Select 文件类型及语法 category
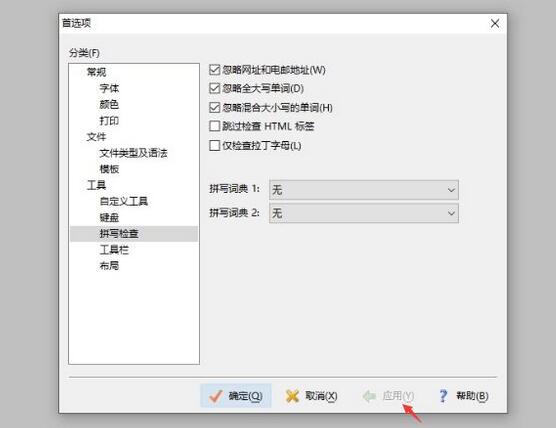 tap(133, 153)
